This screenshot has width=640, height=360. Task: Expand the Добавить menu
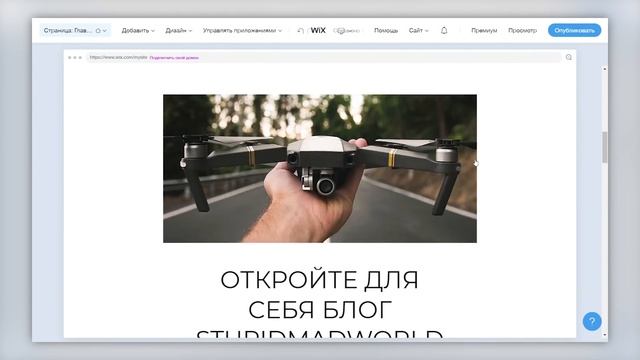[x=138, y=31]
